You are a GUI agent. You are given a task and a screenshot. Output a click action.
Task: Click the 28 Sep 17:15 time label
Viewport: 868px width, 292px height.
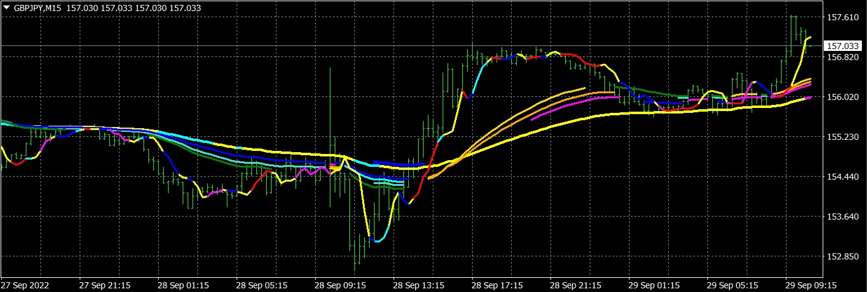coord(497,285)
